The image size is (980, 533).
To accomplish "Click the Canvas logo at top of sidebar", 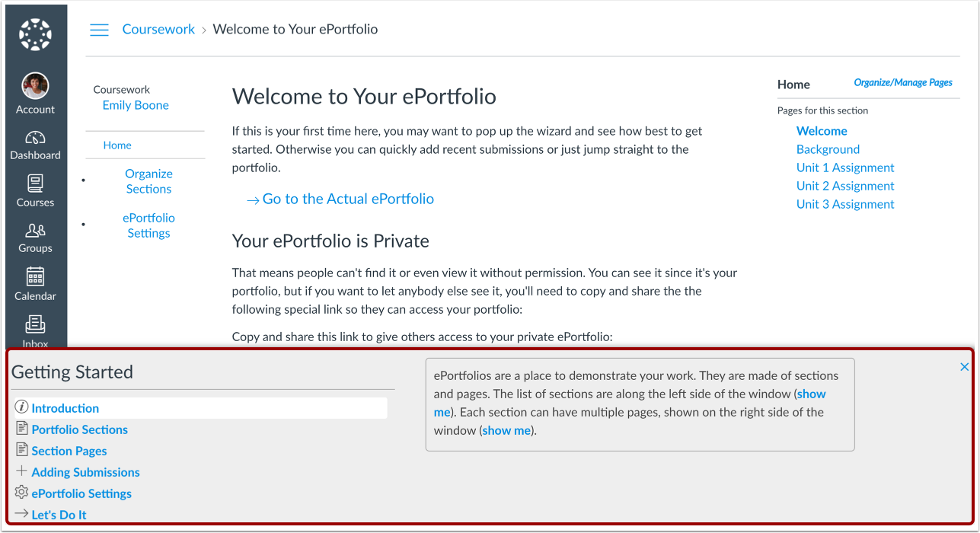I will [x=35, y=34].
